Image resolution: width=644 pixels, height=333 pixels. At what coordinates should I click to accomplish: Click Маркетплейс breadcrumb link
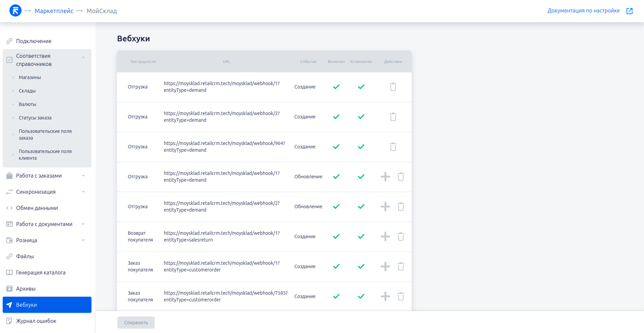54,11
